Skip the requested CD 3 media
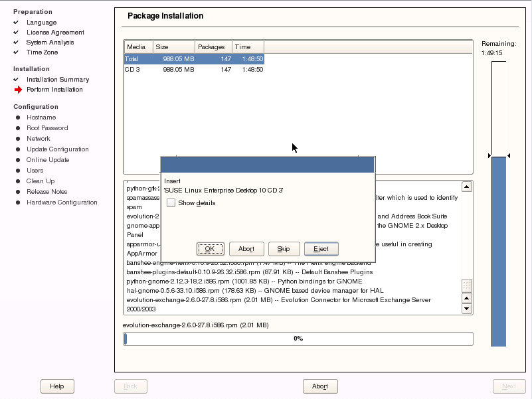Screen dimensions: 532x399 284,249
